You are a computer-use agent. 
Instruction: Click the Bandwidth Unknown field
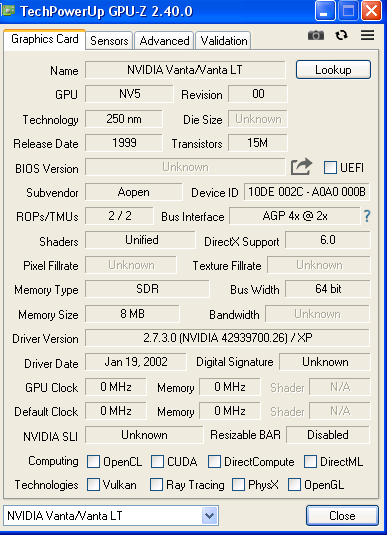[x=317, y=314]
